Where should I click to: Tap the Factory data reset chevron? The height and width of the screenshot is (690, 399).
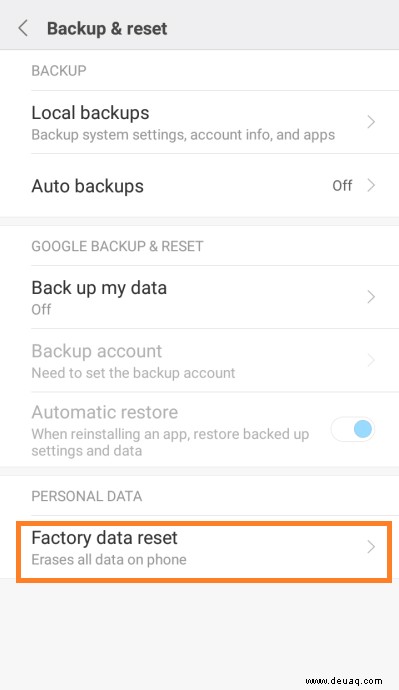[371, 547]
